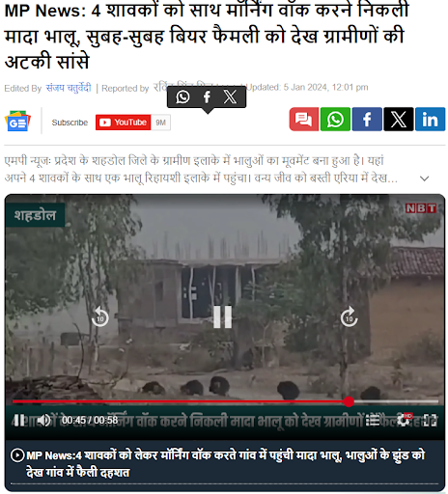Open video quality settings gear
The height and width of the screenshot is (494, 448).
click(x=404, y=420)
